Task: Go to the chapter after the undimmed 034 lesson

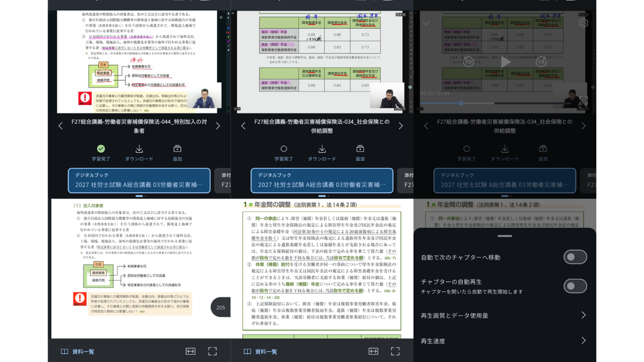Action: pos(401,126)
